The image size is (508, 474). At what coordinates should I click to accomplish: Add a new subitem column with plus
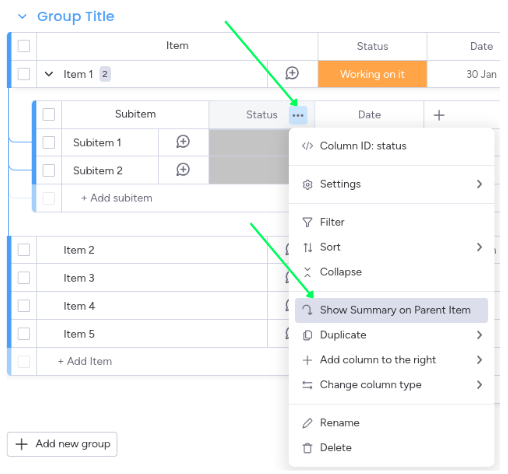coord(439,115)
